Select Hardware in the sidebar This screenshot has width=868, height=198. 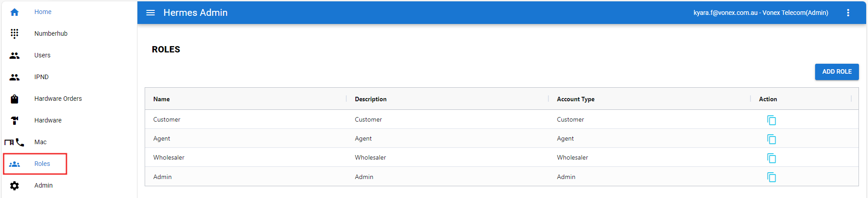(47, 120)
